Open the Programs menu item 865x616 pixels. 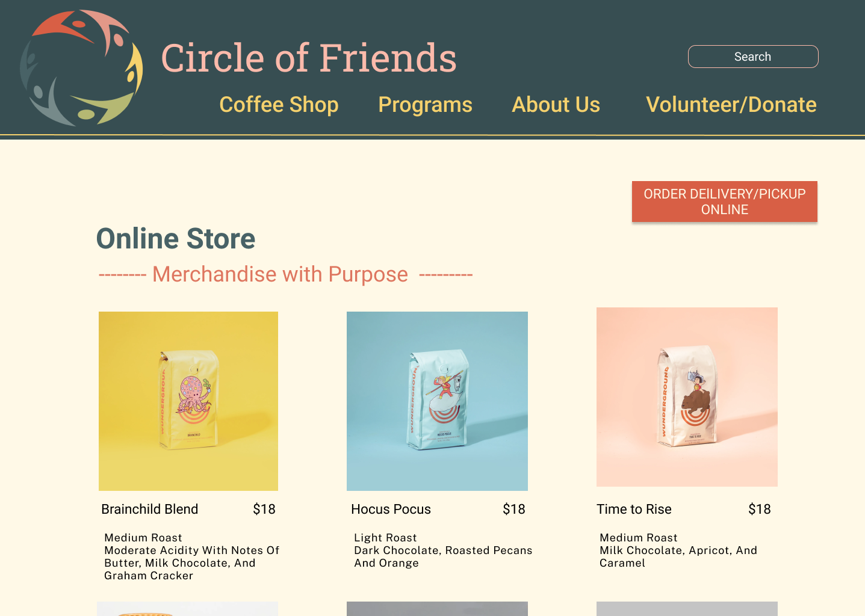click(425, 105)
